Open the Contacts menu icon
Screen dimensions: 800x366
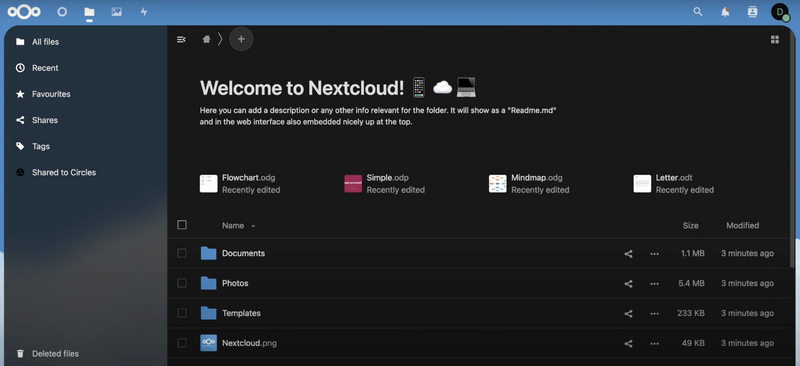pyautogui.click(x=753, y=12)
